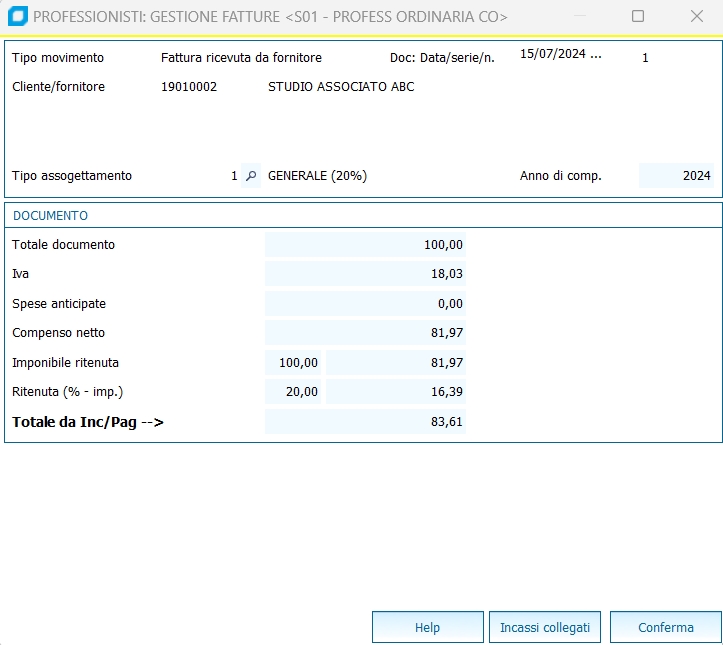Click the magnifier lookup icon beside Tipo assoggettamento

coord(251,176)
